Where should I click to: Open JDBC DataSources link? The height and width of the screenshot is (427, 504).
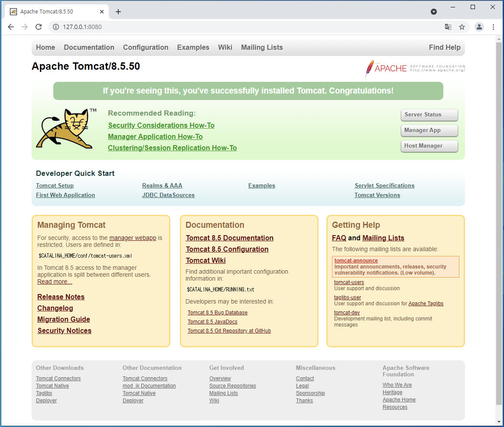[168, 195]
